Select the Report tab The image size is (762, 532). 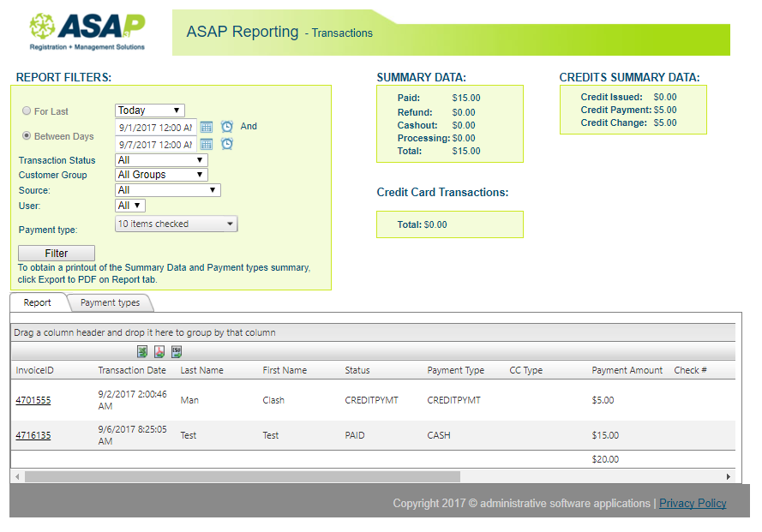click(x=38, y=302)
